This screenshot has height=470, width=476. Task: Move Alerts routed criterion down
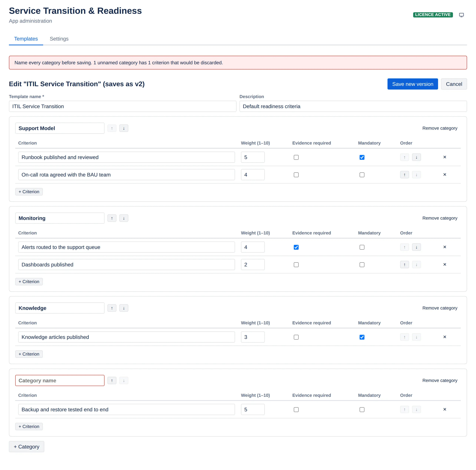click(x=416, y=247)
